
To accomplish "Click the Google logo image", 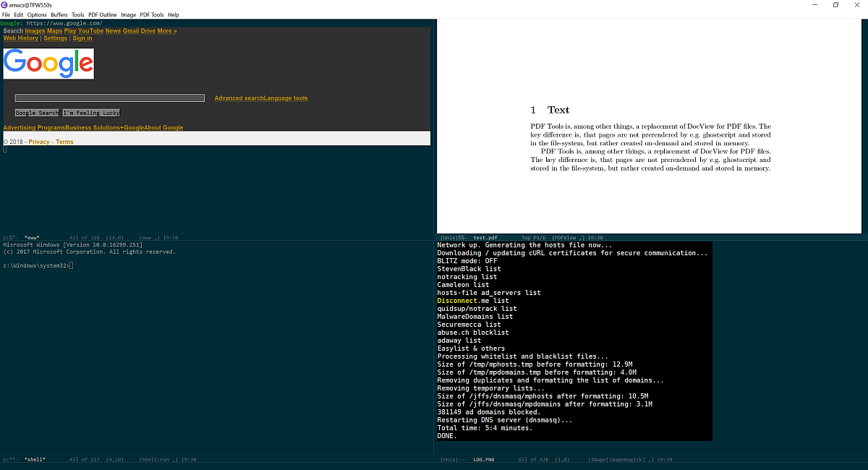I will pyautogui.click(x=48, y=64).
